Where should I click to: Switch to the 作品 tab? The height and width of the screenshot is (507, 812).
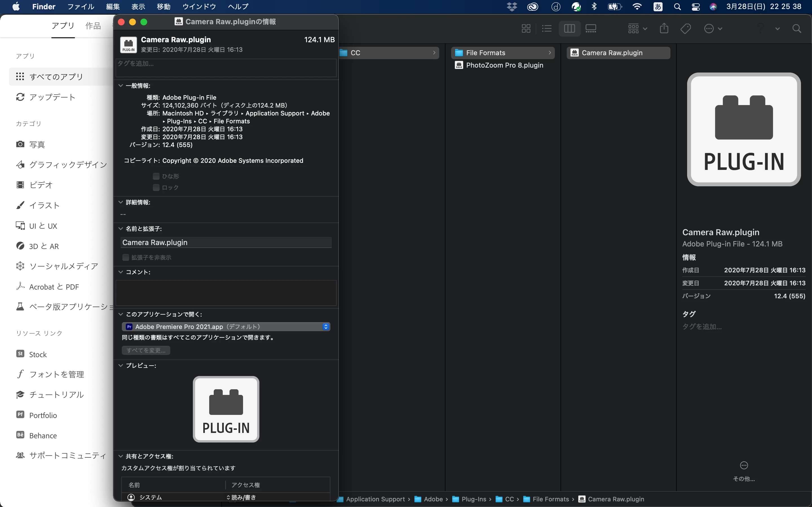pos(93,26)
